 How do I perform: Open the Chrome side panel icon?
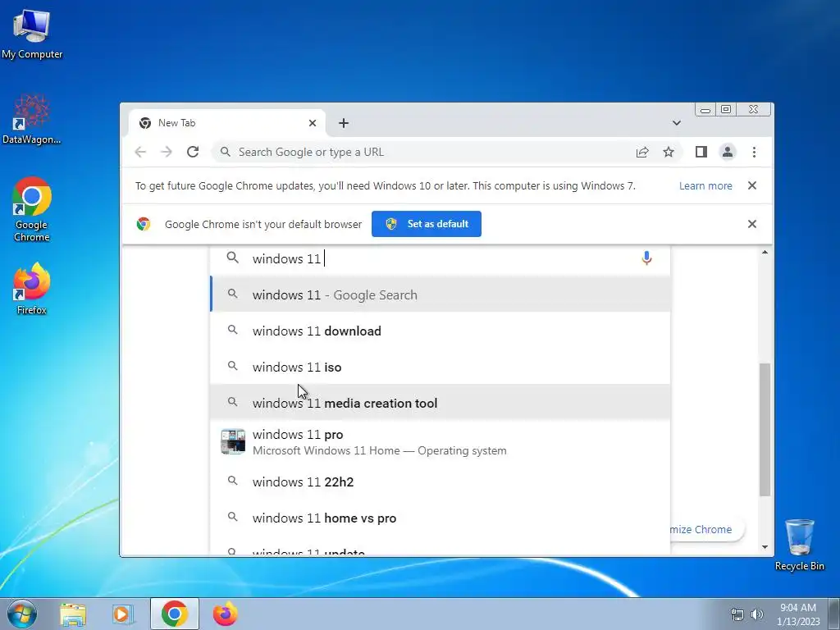[701, 152]
